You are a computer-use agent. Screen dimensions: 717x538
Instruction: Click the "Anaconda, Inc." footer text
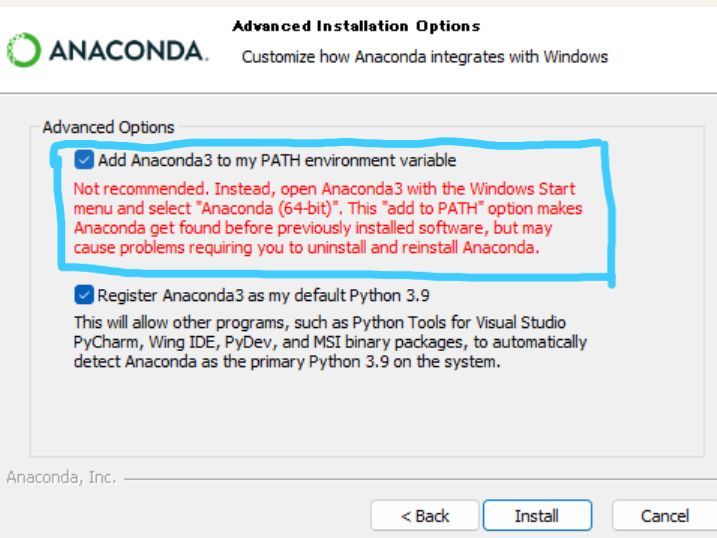click(x=61, y=477)
